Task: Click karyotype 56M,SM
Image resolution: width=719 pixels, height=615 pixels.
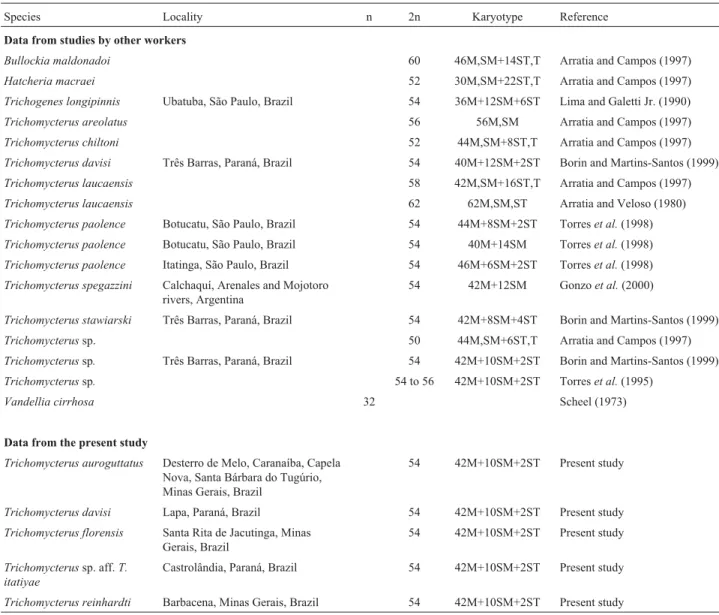Action: pos(497,122)
